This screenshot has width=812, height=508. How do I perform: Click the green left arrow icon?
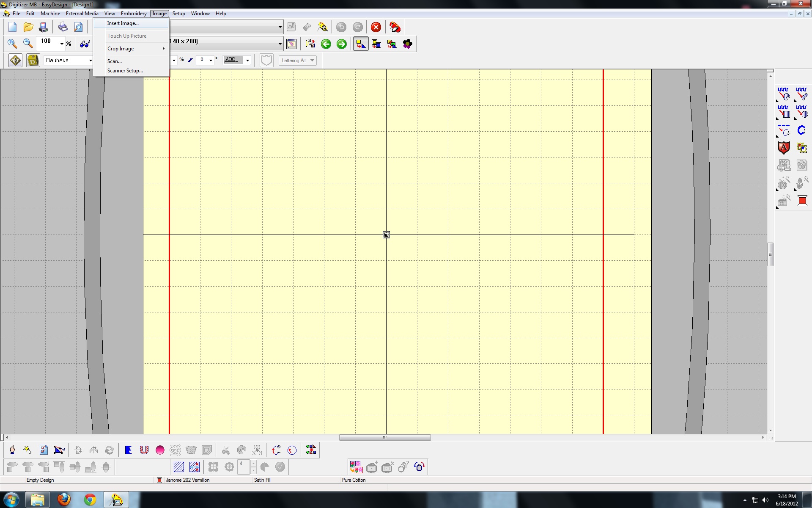(x=326, y=44)
